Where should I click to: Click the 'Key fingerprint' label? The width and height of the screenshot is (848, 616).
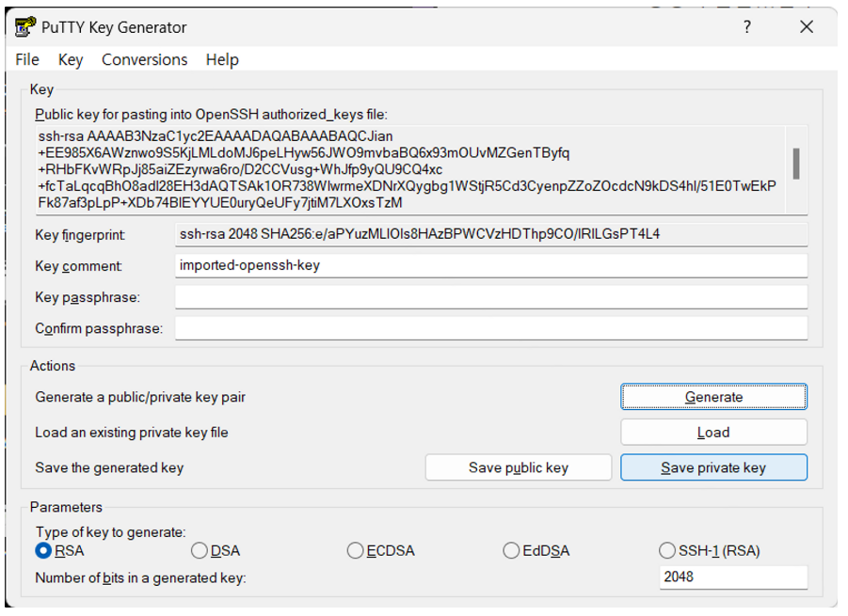[x=80, y=235]
